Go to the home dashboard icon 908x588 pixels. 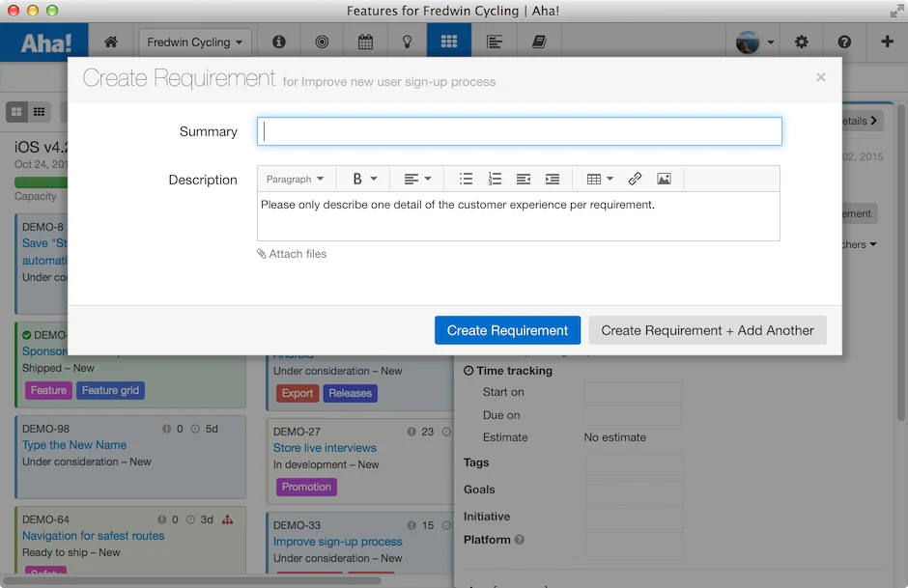click(111, 42)
